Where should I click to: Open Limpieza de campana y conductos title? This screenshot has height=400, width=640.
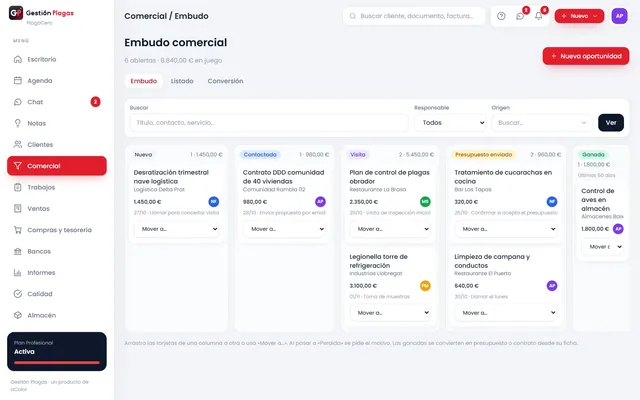click(x=492, y=261)
